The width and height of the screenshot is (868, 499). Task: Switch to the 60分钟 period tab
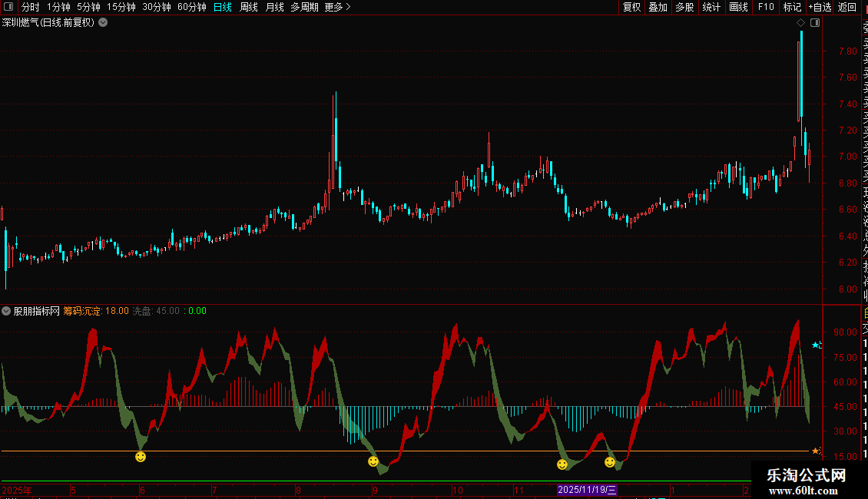click(191, 7)
